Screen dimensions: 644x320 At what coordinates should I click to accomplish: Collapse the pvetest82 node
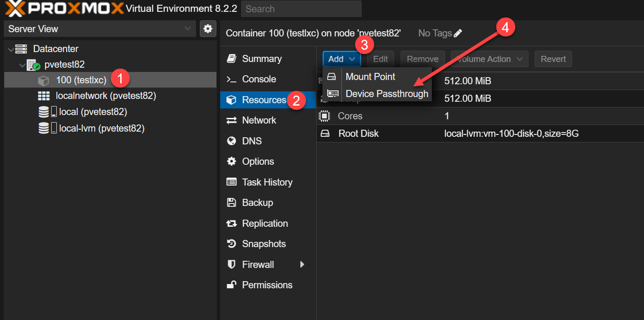pyautogui.click(x=22, y=65)
